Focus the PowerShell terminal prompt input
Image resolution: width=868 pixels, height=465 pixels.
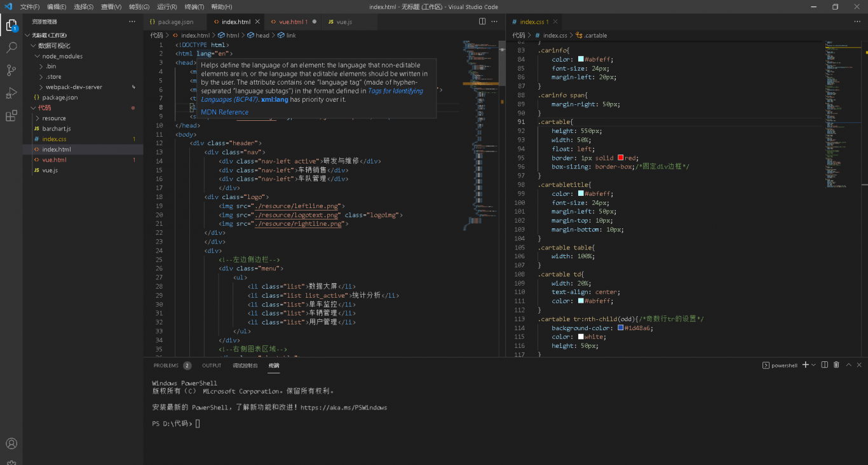point(198,424)
